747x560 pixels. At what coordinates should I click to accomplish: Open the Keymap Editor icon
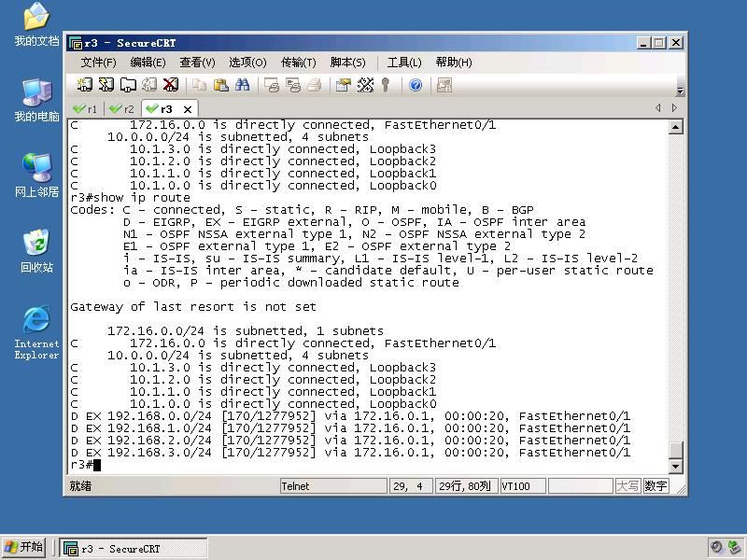[365, 85]
